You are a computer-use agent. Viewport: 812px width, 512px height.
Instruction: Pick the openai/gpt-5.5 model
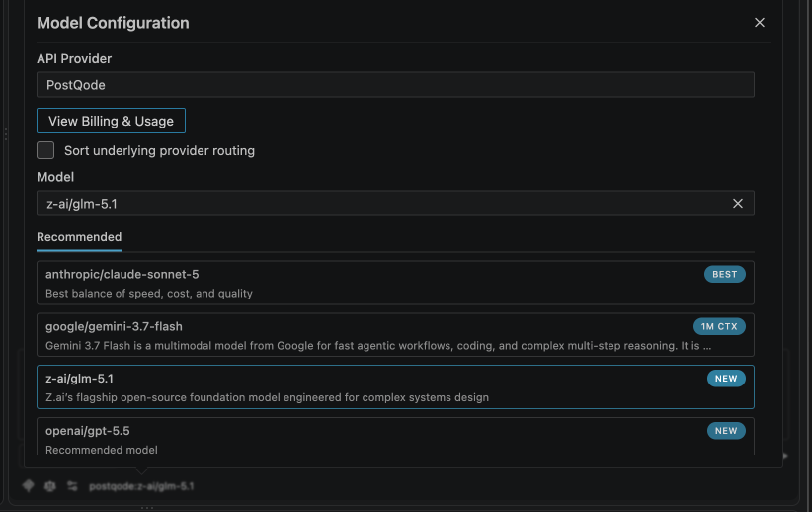point(395,436)
